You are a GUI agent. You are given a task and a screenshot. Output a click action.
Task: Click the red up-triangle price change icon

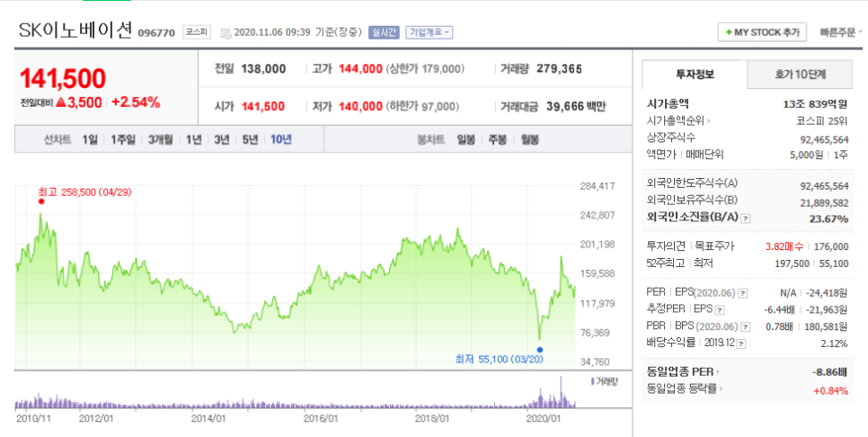click(x=60, y=103)
